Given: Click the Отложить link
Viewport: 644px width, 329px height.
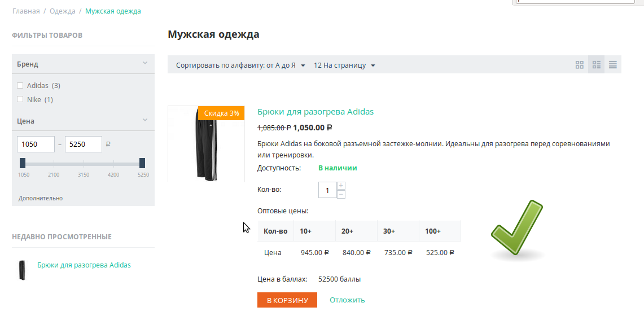Looking at the screenshot, I should [x=347, y=300].
